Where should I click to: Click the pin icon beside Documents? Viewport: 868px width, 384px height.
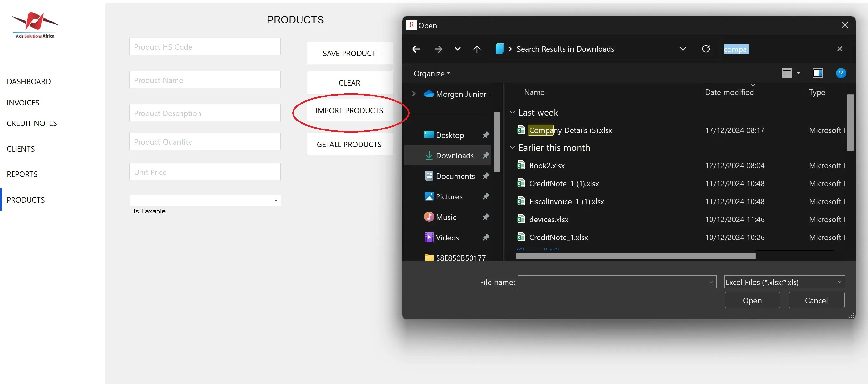pyautogui.click(x=486, y=176)
